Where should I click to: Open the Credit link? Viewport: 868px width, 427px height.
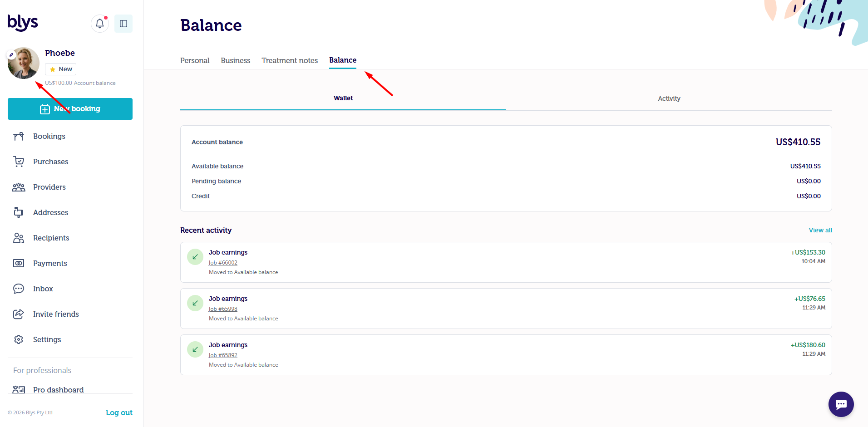pyautogui.click(x=201, y=196)
